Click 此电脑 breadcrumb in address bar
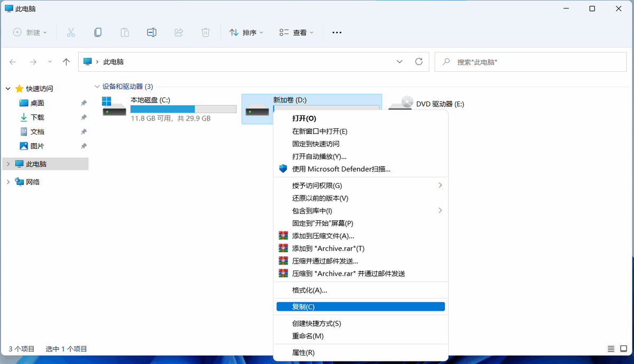Viewport: 634px width, 364px height. point(114,62)
